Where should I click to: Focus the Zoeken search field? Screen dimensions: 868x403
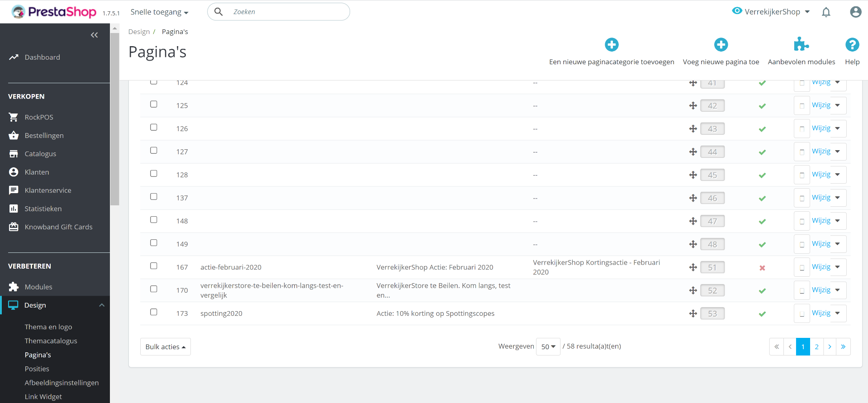(279, 12)
